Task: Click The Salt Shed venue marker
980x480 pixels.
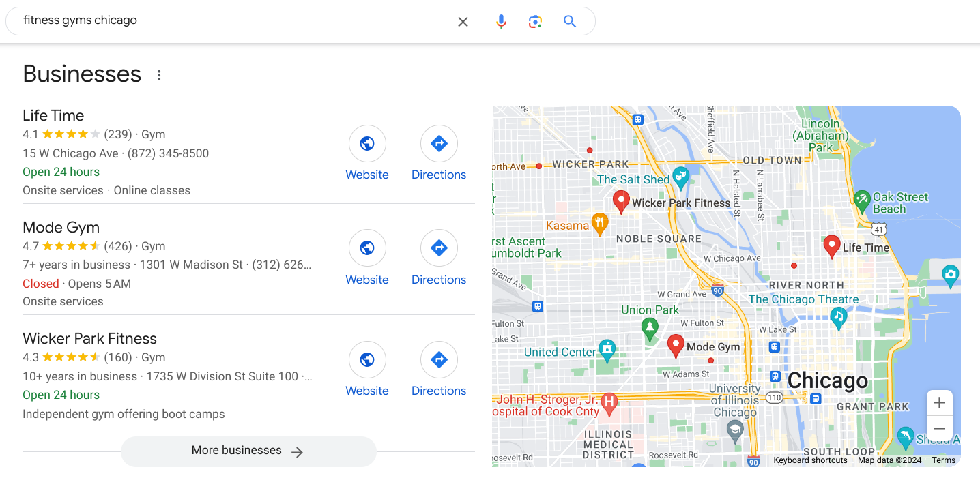Action: coord(680,178)
